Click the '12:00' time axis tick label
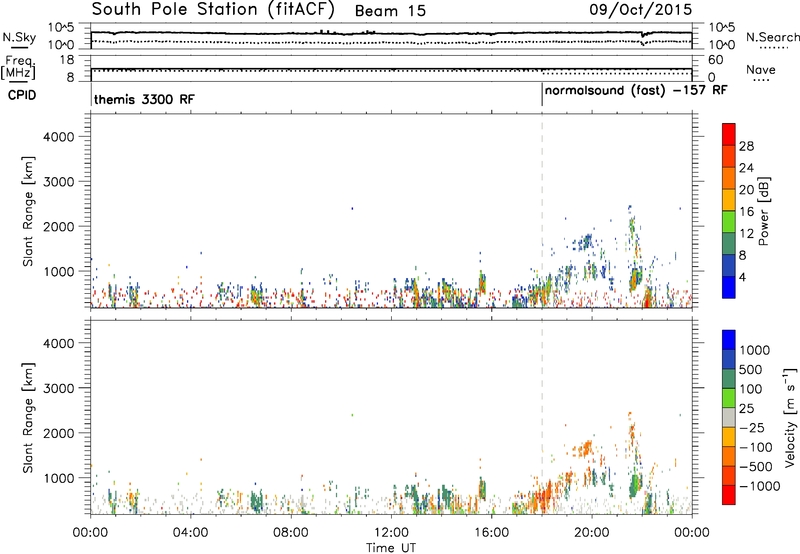800x554 pixels. point(391,533)
